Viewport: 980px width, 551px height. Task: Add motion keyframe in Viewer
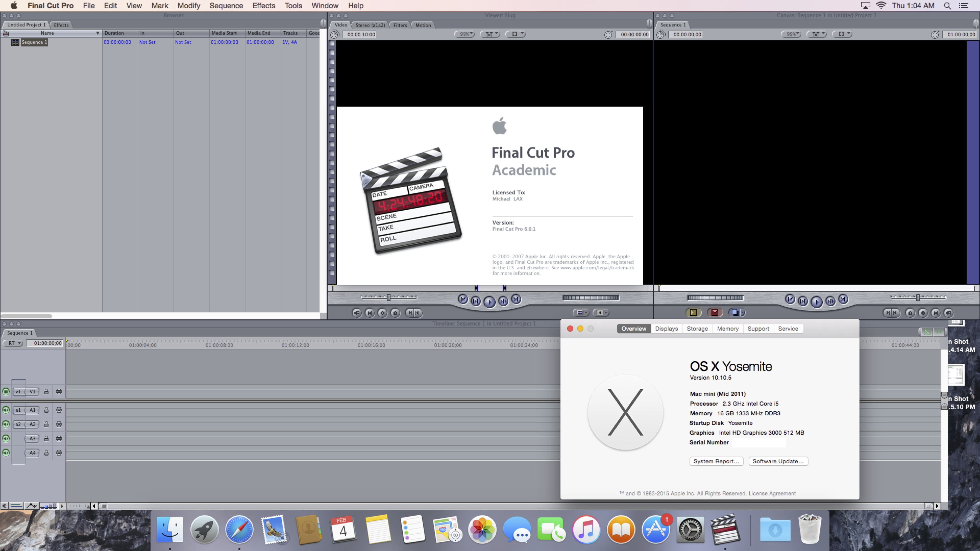pyautogui.click(x=382, y=313)
